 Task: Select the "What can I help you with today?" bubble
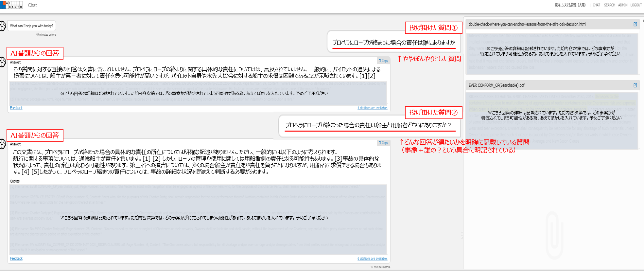pos(31,26)
